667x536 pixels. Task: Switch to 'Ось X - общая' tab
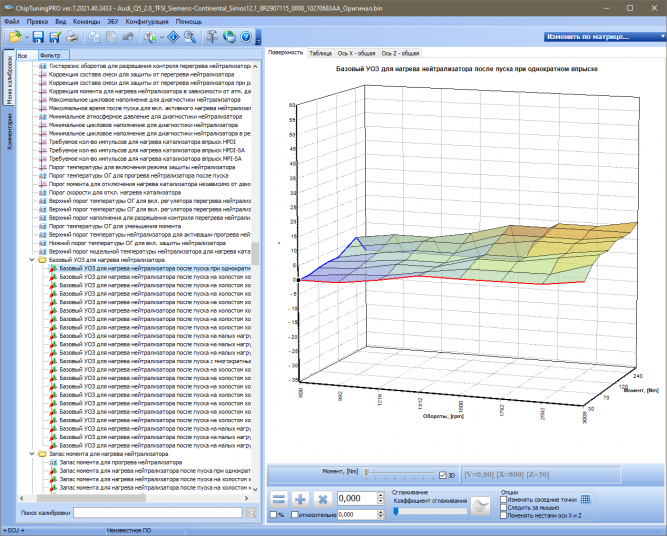[356, 53]
